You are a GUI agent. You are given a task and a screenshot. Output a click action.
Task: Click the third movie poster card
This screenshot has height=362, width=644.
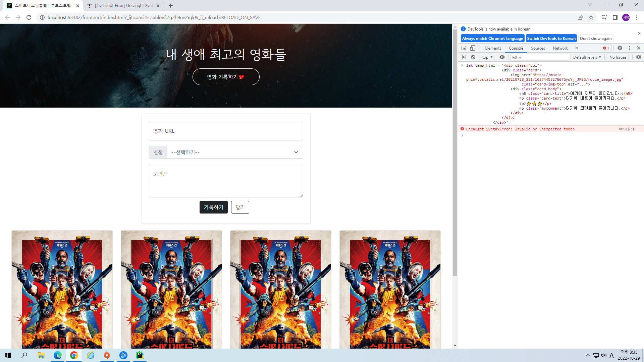pos(281,289)
